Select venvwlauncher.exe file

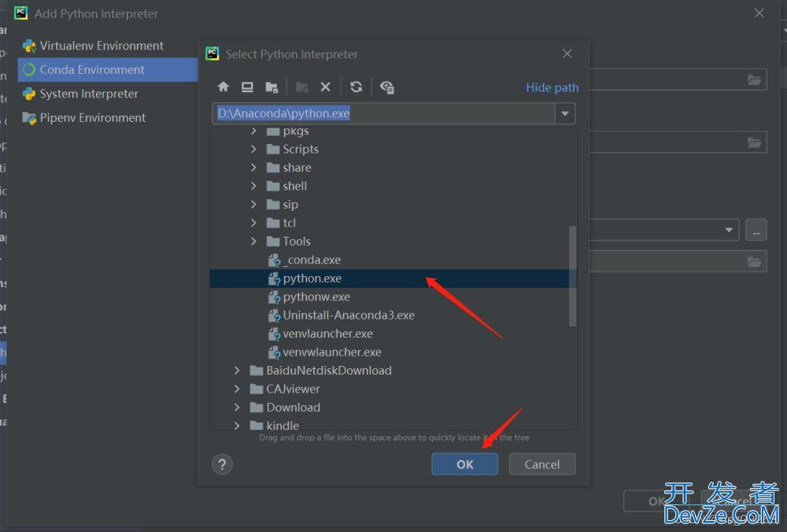pos(325,353)
